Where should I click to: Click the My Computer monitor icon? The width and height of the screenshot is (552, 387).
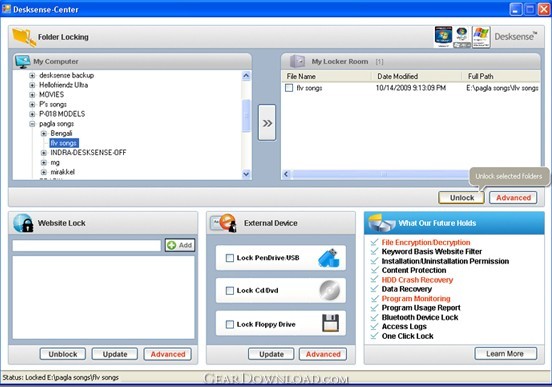pos(23,62)
